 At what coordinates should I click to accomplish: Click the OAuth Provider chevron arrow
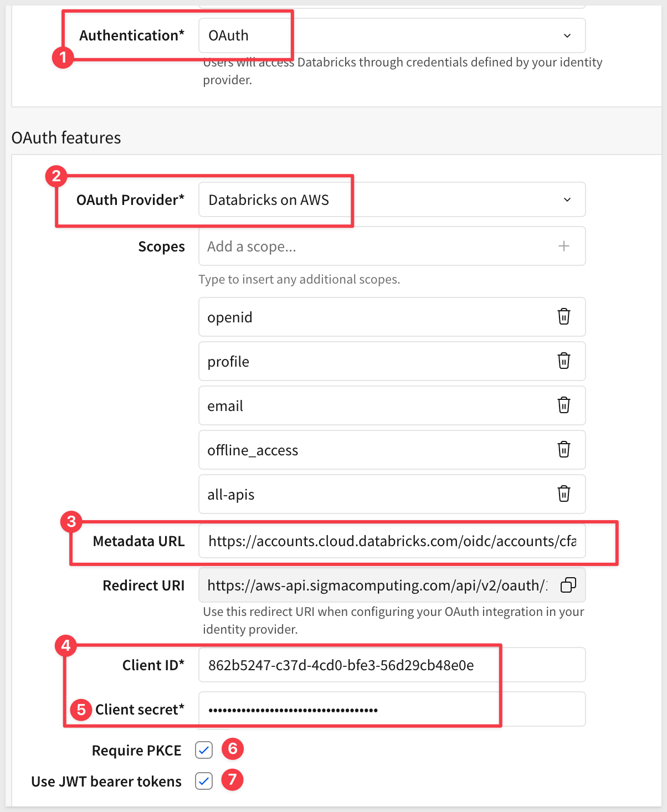pyautogui.click(x=567, y=199)
